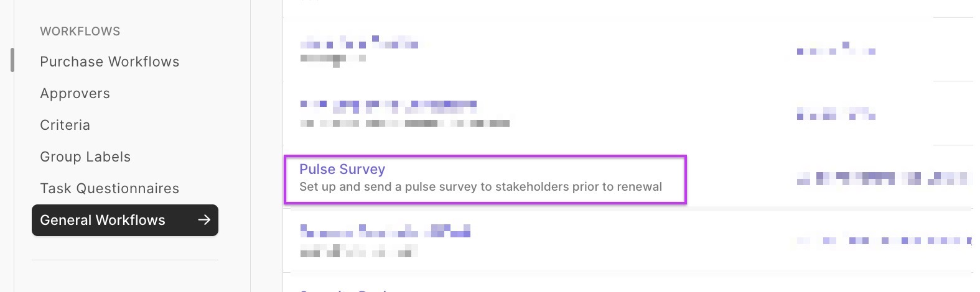Click the gray subtitle of the topmost blurred workflow
This screenshot has height=292, width=980.
point(333,59)
